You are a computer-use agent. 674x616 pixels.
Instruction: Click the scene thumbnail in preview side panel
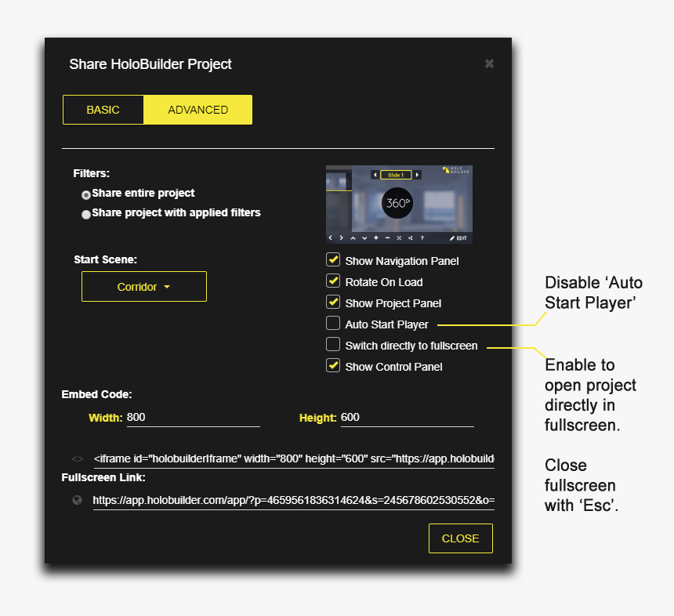coord(339,180)
